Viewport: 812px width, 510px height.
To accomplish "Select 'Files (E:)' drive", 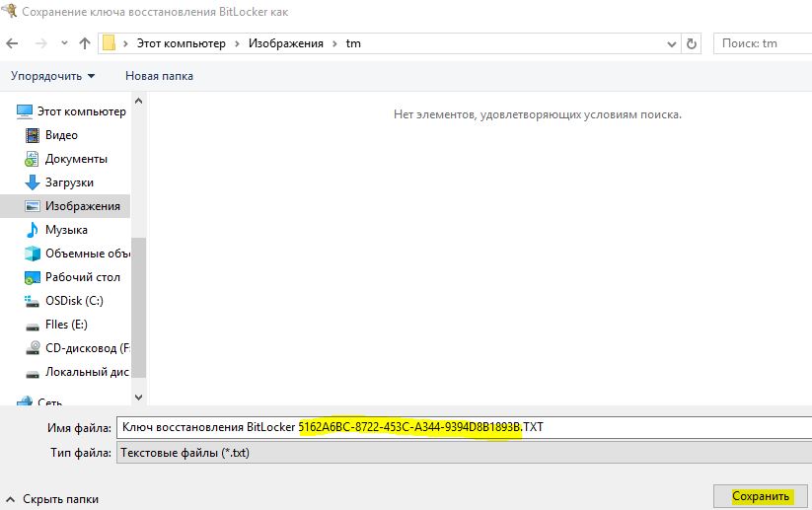I will pyautogui.click(x=66, y=325).
